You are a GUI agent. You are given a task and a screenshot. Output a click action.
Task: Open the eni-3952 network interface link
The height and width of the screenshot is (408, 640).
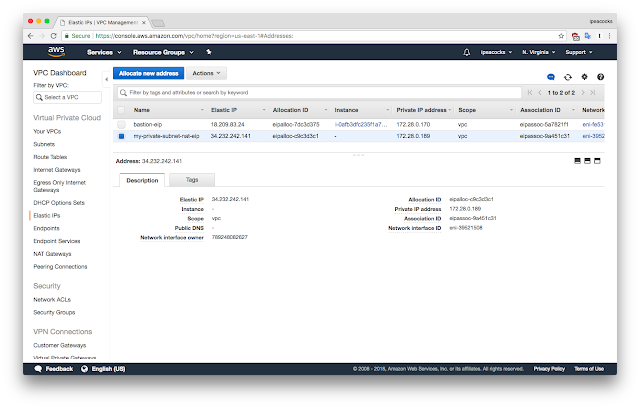593,136
